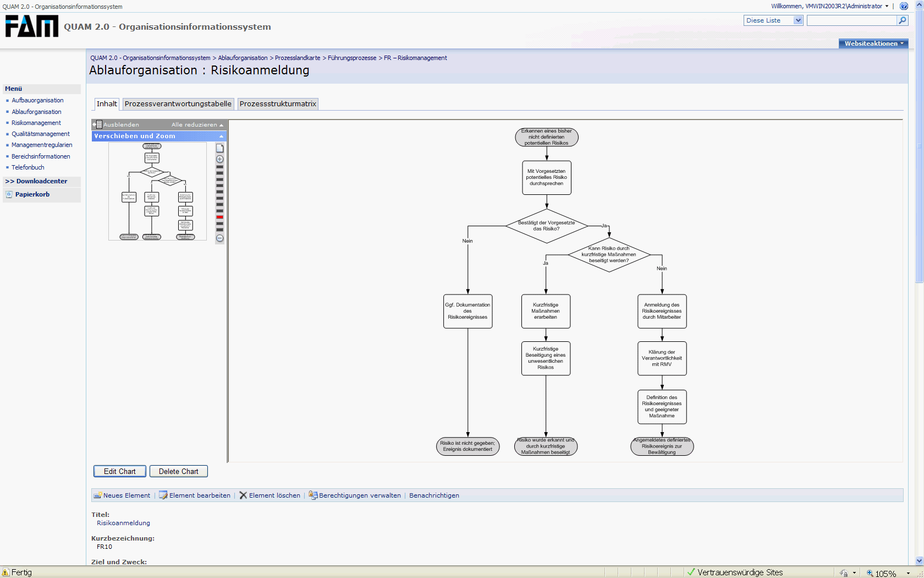Click the zoom in plus icon
This screenshot has width=924, height=578.
coord(219,159)
